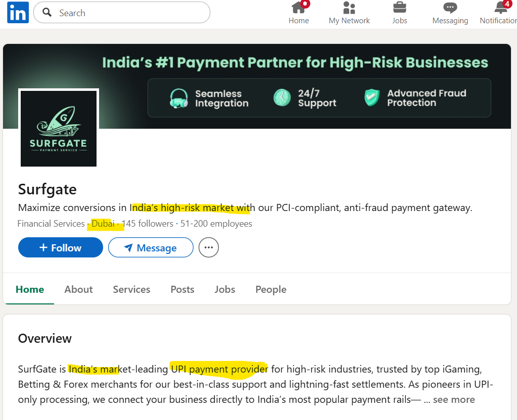
Task: Click the search magnifier icon
Action: click(48, 13)
